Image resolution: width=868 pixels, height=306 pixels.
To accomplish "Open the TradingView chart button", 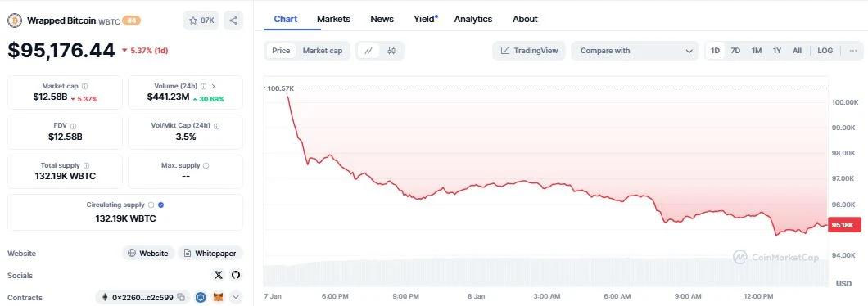I will tap(529, 51).
